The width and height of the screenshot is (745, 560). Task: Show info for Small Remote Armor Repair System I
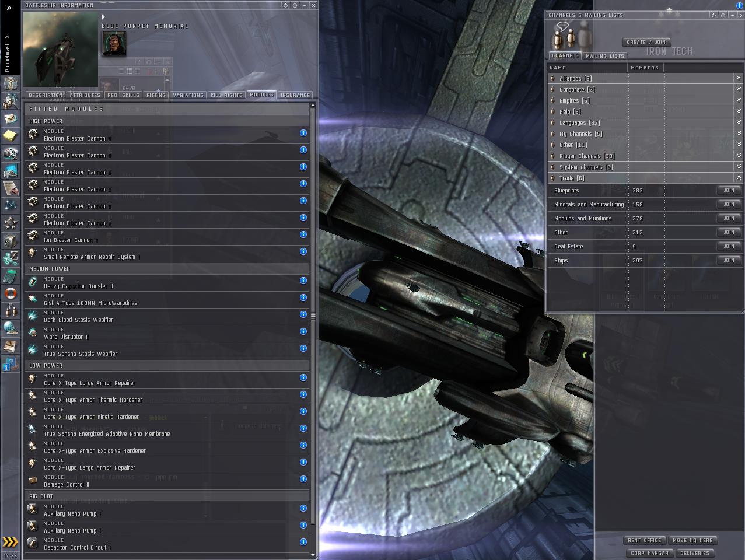coord(303,251)
